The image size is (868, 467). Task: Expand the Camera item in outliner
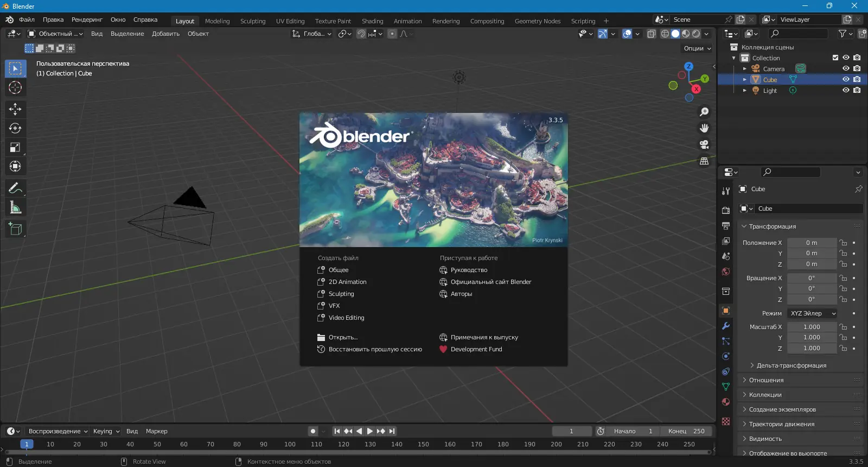pos(744,69)
